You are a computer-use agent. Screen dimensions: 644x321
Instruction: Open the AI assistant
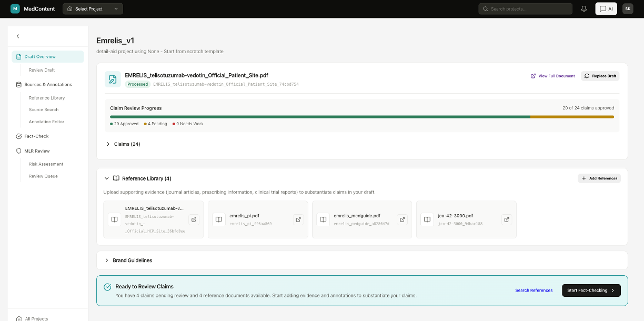(606, 8)
